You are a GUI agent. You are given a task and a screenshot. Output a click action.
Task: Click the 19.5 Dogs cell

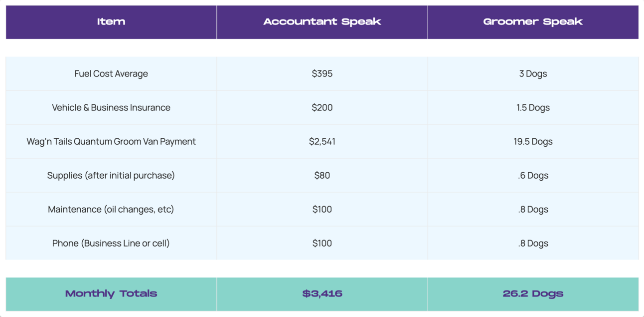[x=533, y=142]
